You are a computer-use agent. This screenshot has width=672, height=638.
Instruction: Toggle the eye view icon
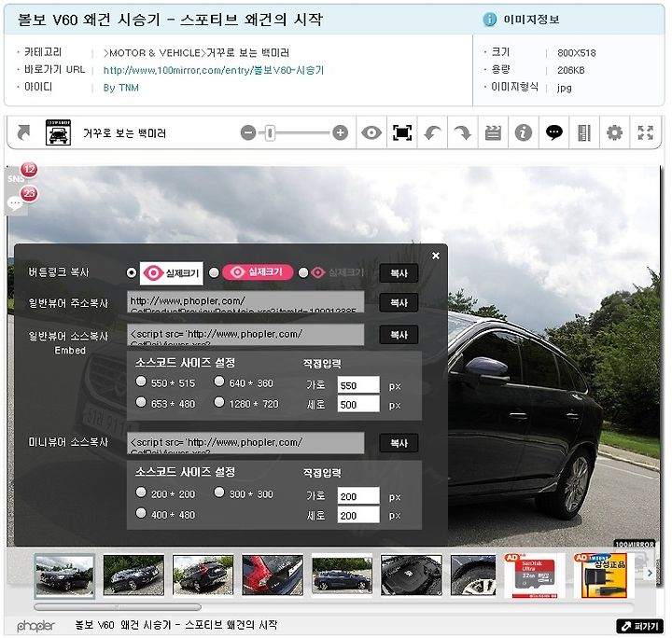click(371, 132)
